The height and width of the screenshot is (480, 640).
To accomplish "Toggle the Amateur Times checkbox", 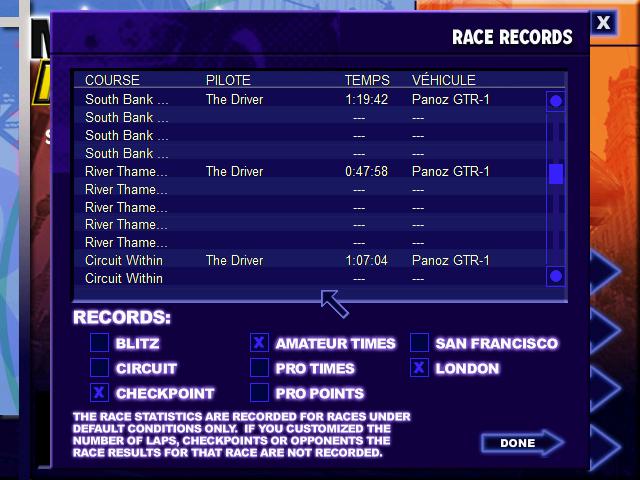I will 259,343.
